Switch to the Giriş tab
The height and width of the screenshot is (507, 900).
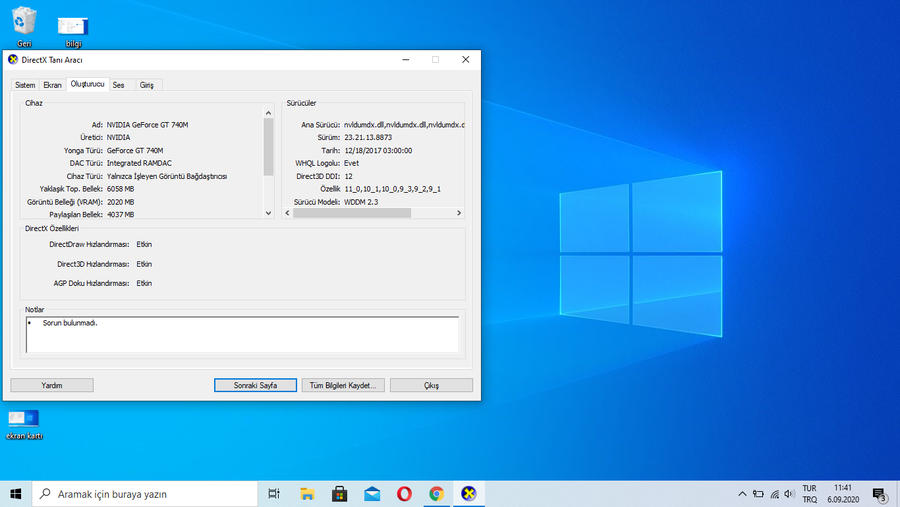(146, 85)
